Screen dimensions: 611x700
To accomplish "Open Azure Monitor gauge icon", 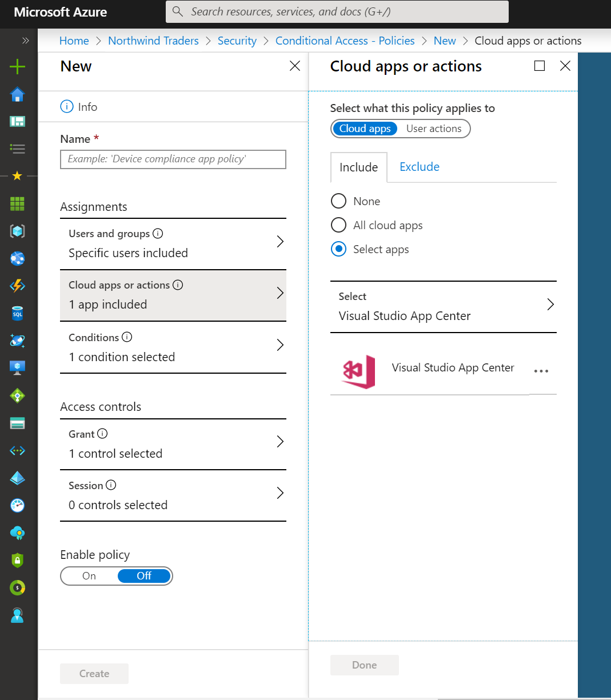I will click(x=17, y=505).
